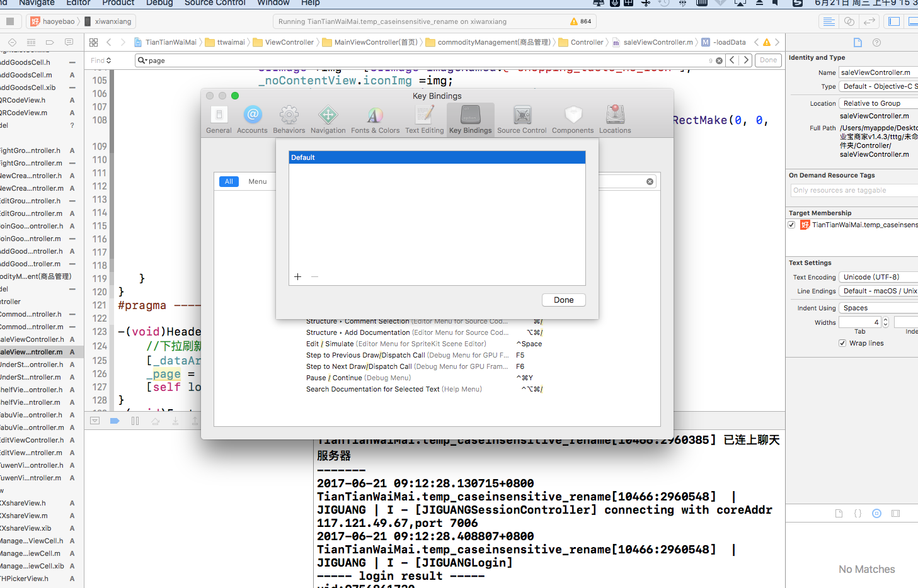Open the haoyebao scheme selector
The width and height of the screenshot is (918, 588).
coord(54,21)
